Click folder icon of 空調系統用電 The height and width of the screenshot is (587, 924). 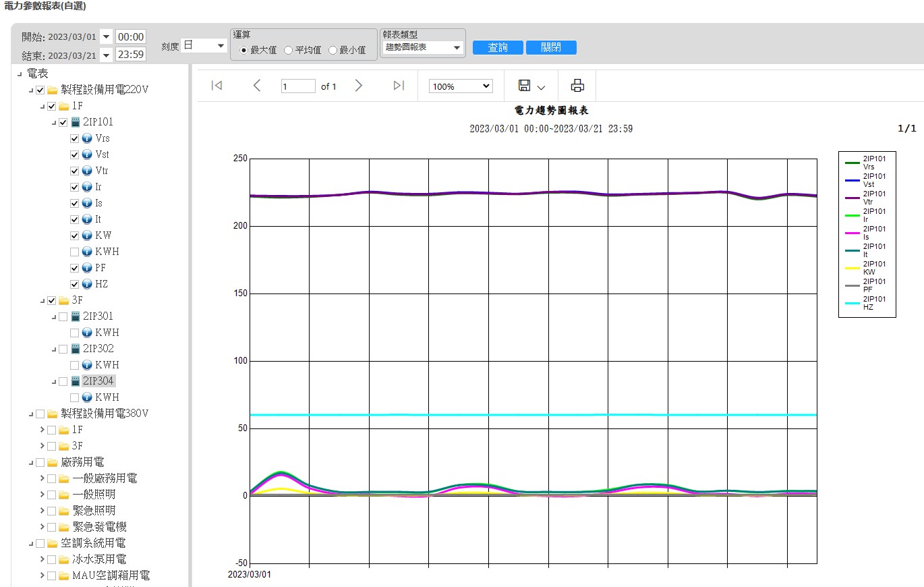pos(52,543)
